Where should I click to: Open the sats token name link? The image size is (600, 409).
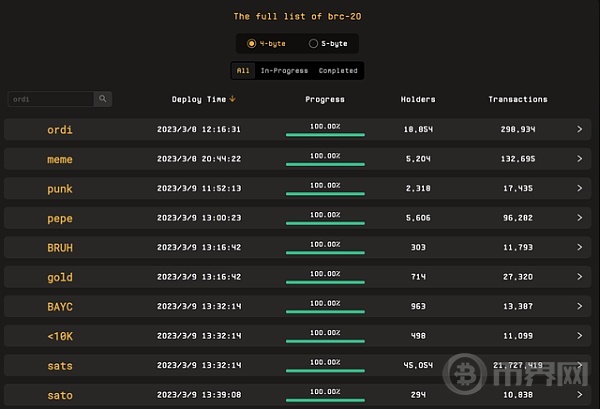[60, 366]
